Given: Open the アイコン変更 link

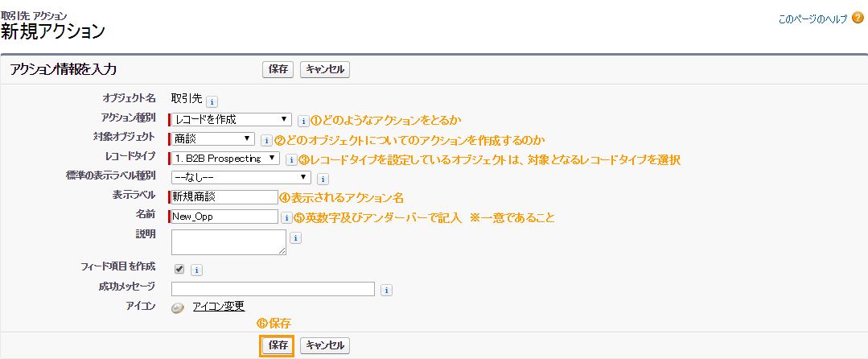Looking at the screenshot, I should [219, 307].
